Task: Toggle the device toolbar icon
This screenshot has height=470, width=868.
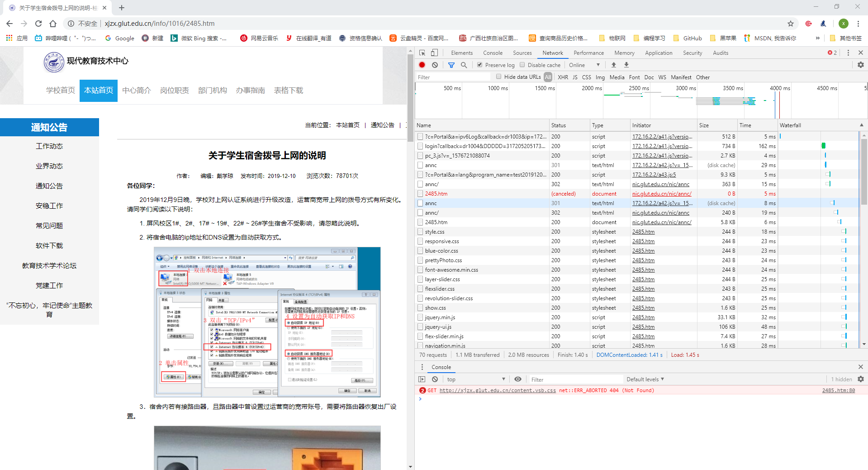Action: click(434, 53)
